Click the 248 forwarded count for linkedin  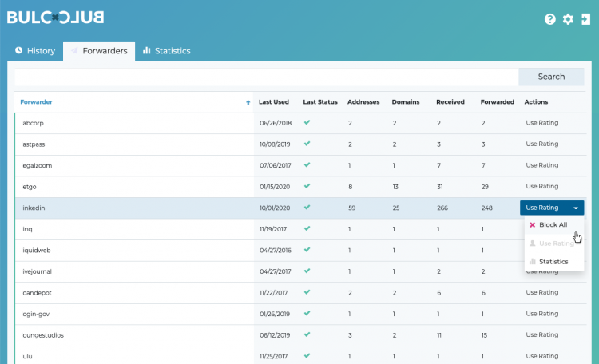click(x=486, y=208)
